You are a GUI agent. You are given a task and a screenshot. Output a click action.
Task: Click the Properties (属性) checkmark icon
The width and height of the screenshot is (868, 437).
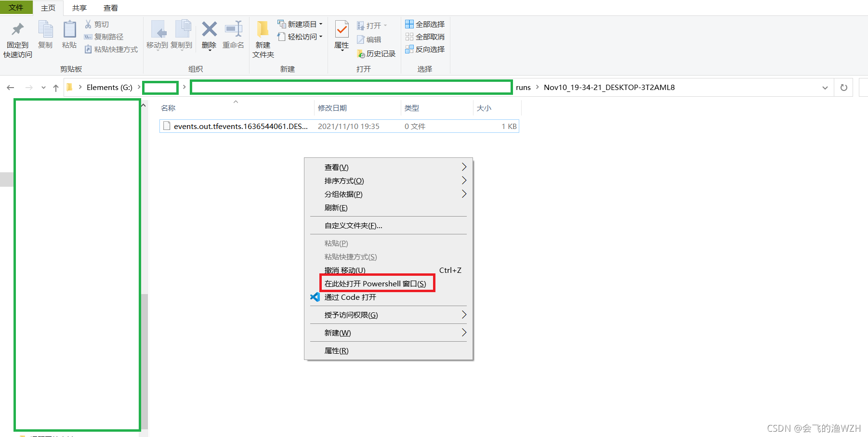342,30
